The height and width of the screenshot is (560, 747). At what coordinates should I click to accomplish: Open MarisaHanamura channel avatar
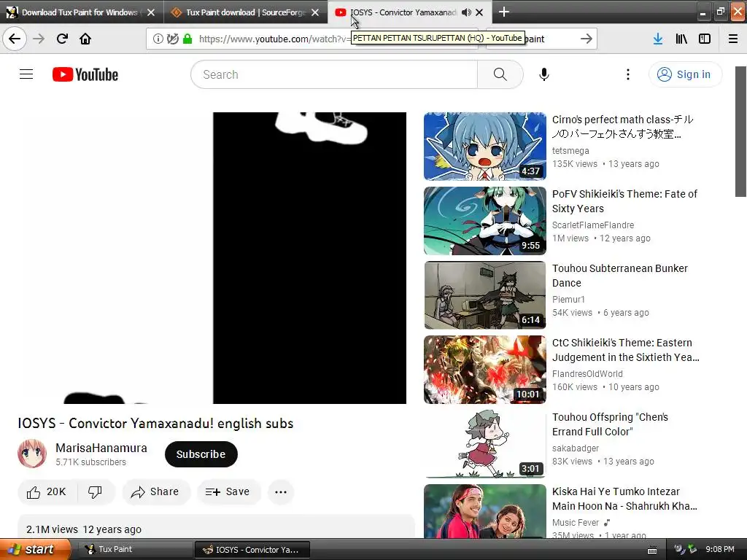tap(32, 454)
